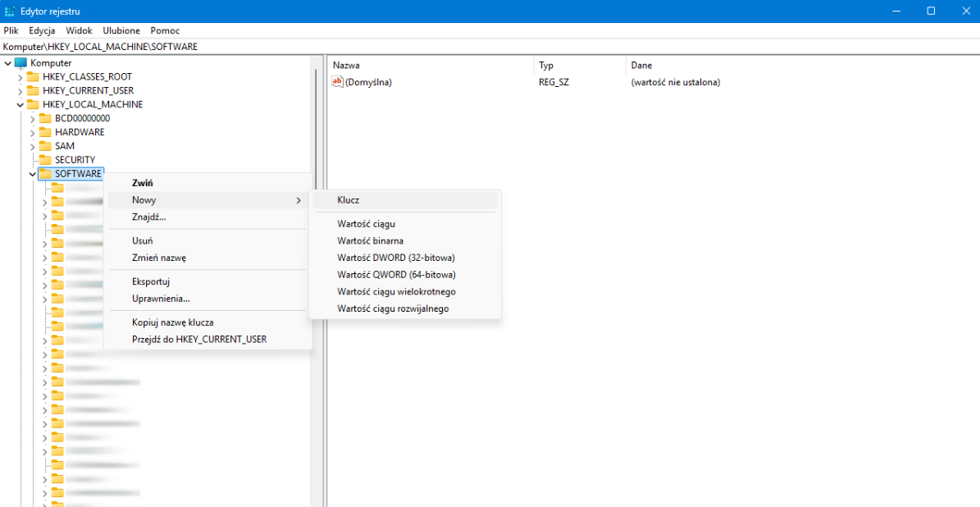Screen dimensions: 980x507
Task: Collapse the HKEY_LOCAL_MACHINE tree node
Action: pos(21,105)
